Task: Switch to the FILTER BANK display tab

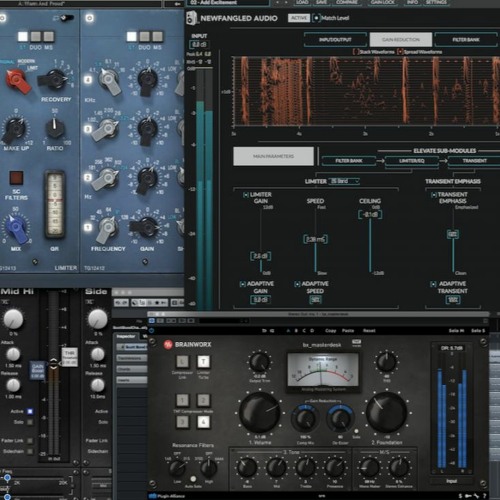Action: pyautogui.click(x=467, y=40)
